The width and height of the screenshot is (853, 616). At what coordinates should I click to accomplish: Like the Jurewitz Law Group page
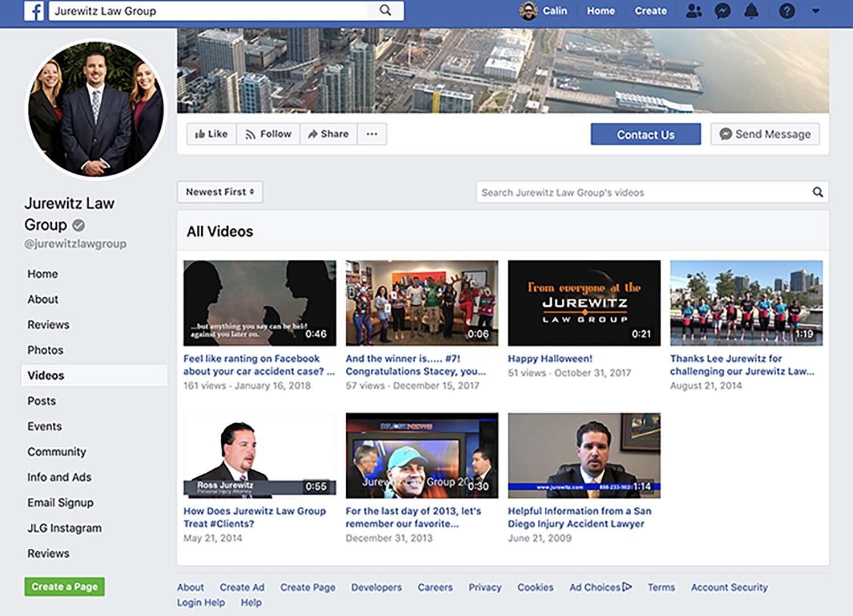coord(211,134)
